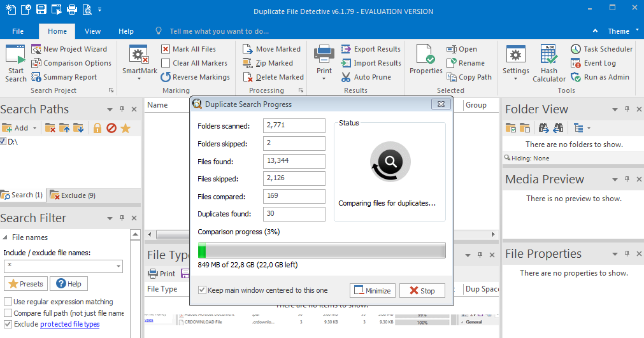The image size is (644, 338).
Task: Close the Duplicate Search Progress dialog
Action: point(441,104)
